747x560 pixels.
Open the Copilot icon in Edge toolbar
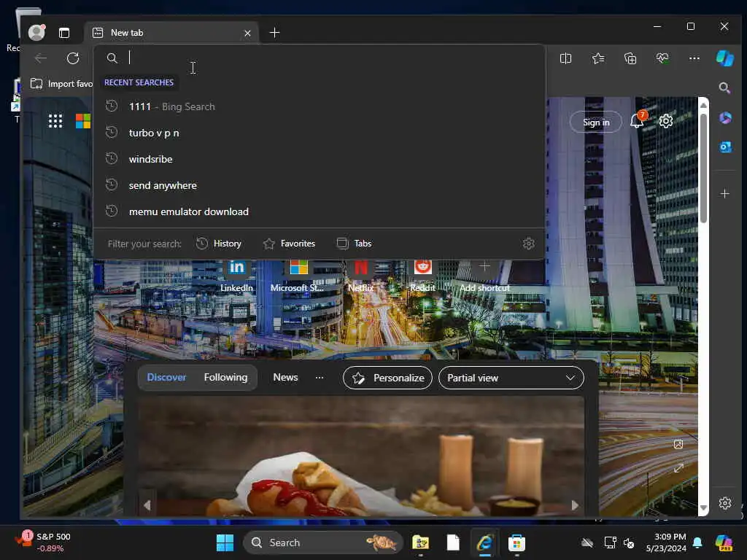pyautogui.click(x=724, y=58)
